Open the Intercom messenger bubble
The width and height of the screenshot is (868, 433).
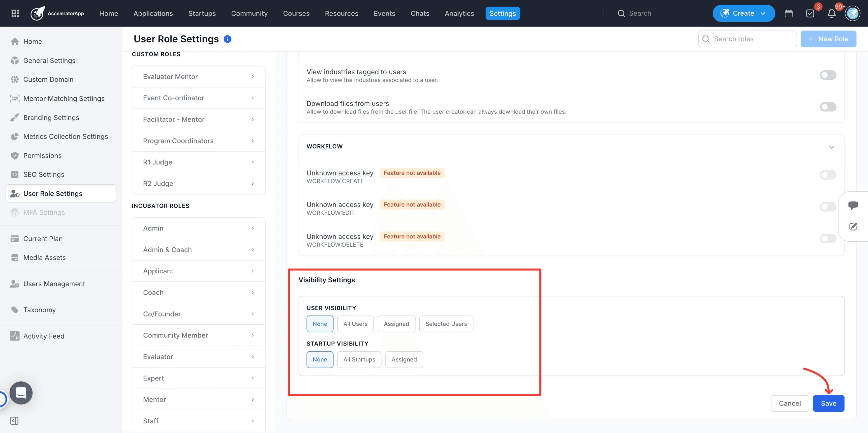(21, 393)
